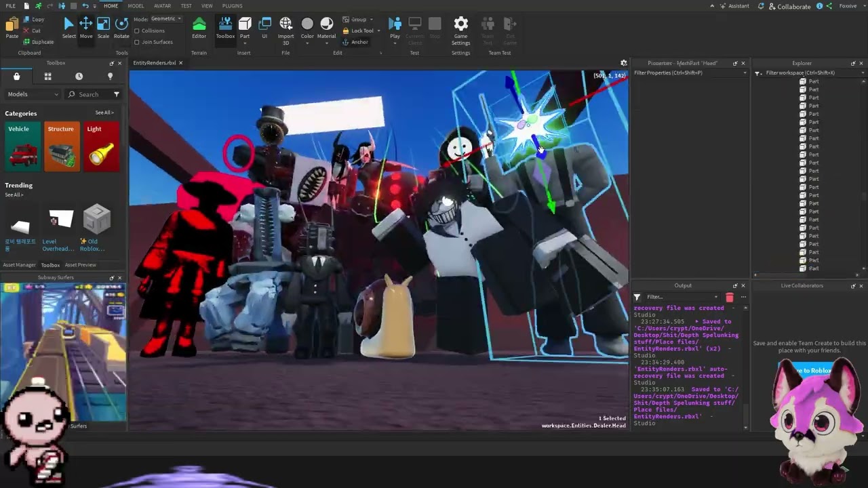Insert a new Part
The width and height of the screenshot is (868, 488).
(x=245, y=24)
